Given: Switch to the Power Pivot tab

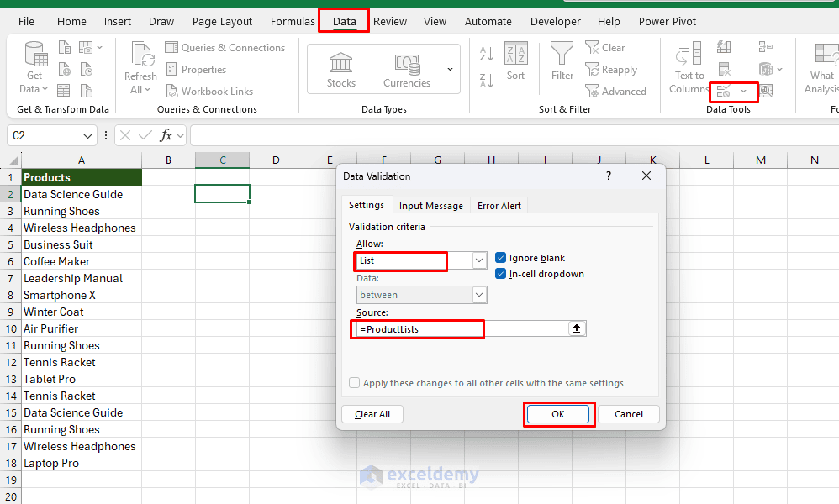Looking at the screenshot, I should coord(668,21).
